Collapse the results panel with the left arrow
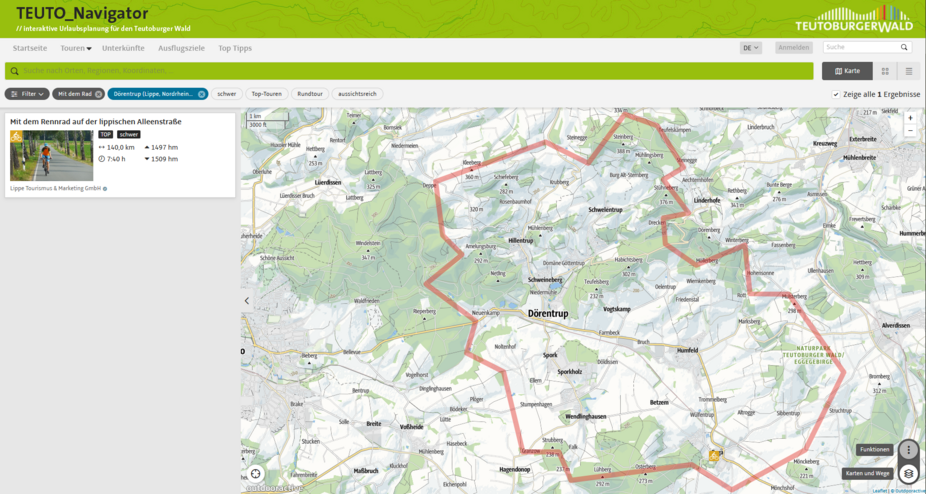This screenshot has height=494, width=926. tap(247, 300)
